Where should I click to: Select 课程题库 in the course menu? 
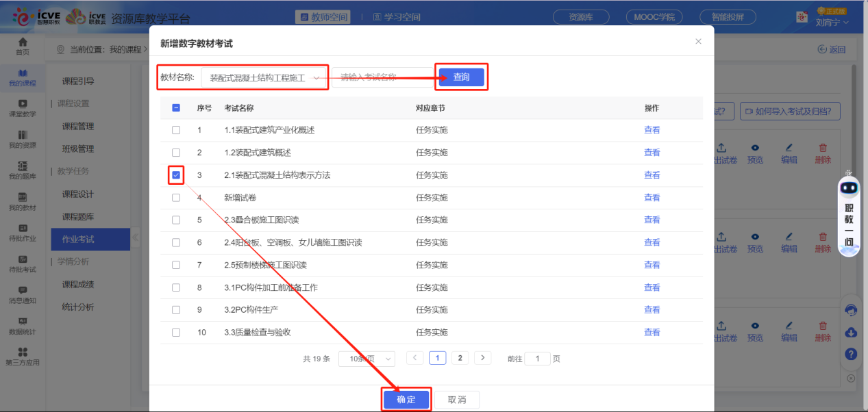pyautogui.click(x=78, y=216)
